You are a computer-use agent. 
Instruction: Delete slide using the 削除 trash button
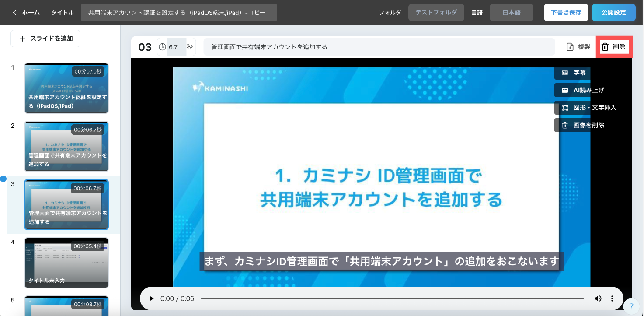click(x=614, y=47)
